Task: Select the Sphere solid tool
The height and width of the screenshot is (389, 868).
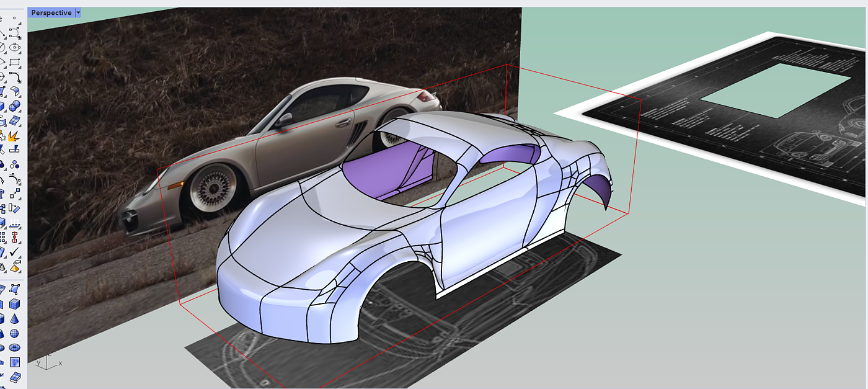Action: coord(14,333)
